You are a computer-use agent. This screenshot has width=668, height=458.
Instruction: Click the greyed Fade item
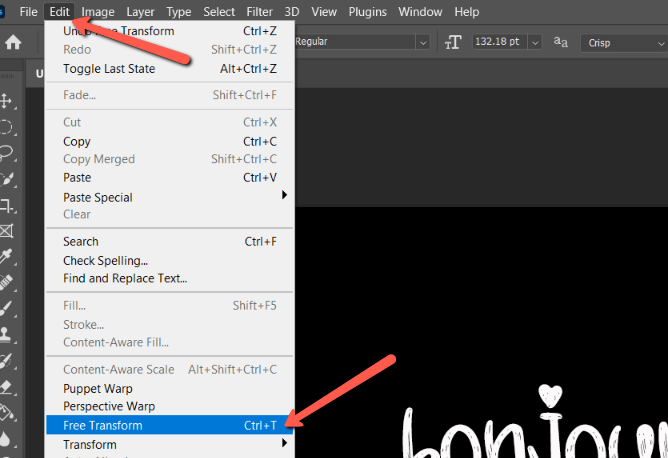170,95
